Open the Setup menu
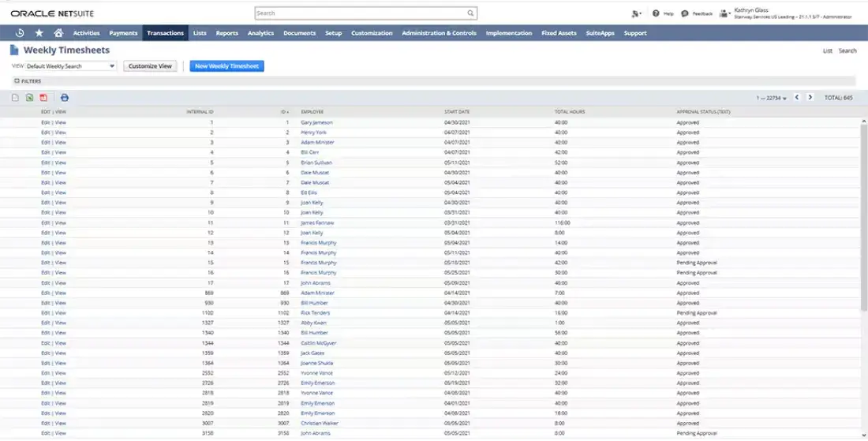This screenshot has width=868, height=441. pos(333,33)
